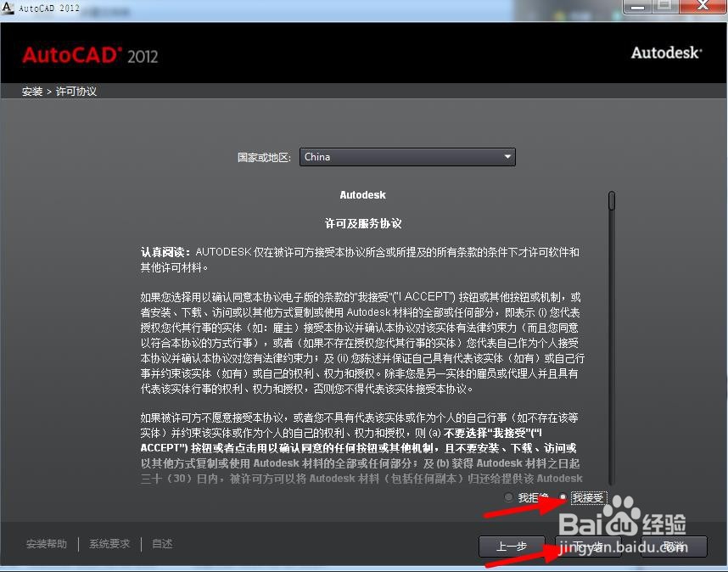728x572 pixels.
Task: Select the 我接受 (I Accept) radio button
Action: point(563,497)
